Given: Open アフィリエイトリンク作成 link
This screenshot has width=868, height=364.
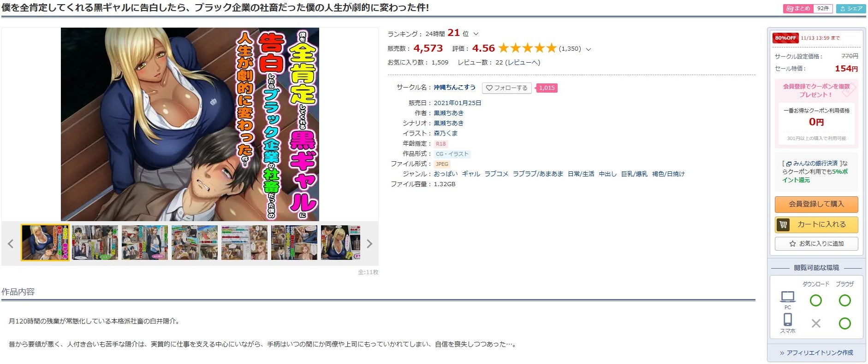Looking at the screenshot, I should (816, 352).
